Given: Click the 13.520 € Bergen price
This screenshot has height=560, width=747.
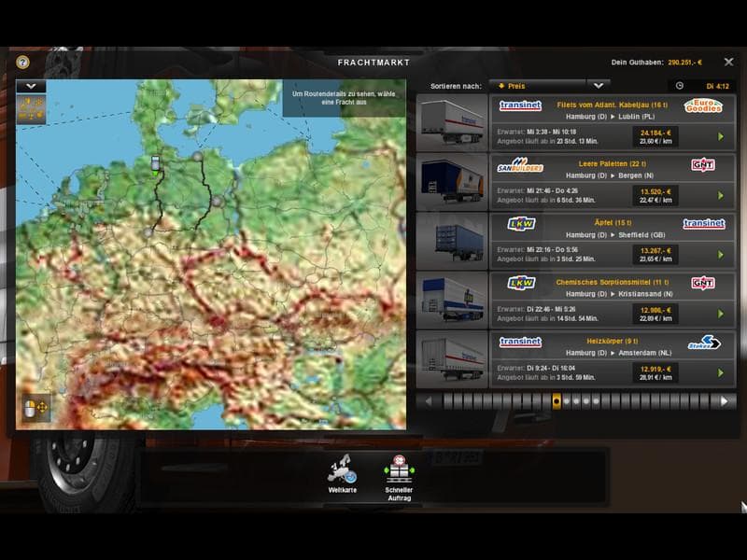Looking at the screenshot, I should click(655, 192).
